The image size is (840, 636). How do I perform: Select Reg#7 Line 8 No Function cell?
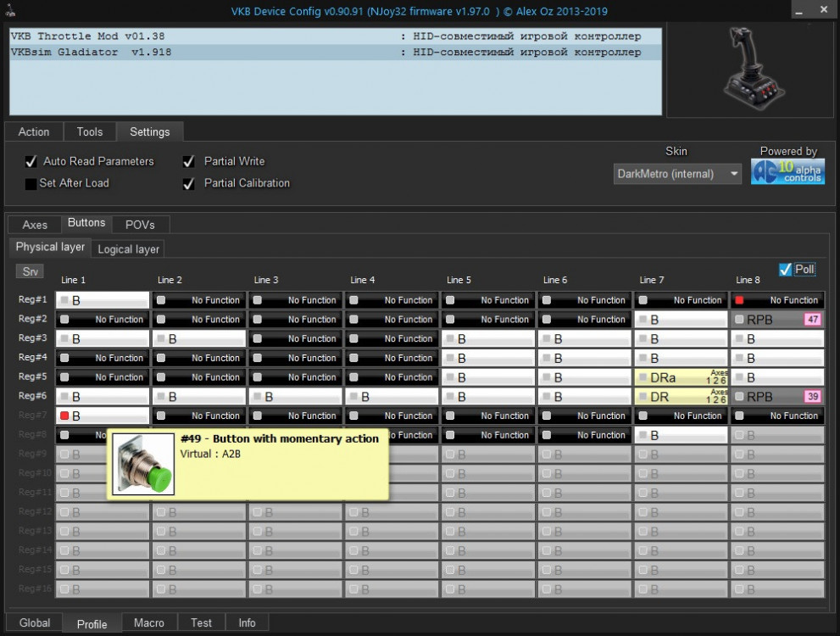(777, 416)
